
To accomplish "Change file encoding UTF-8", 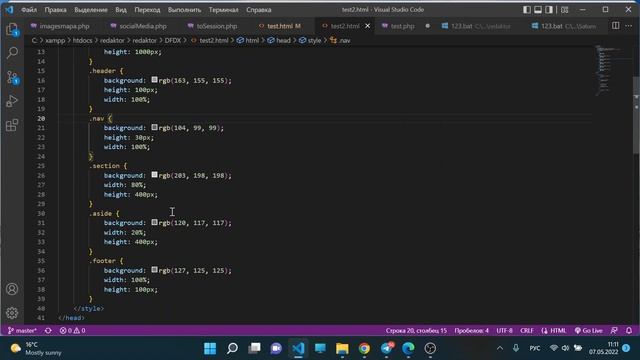I will click(504, 331).
